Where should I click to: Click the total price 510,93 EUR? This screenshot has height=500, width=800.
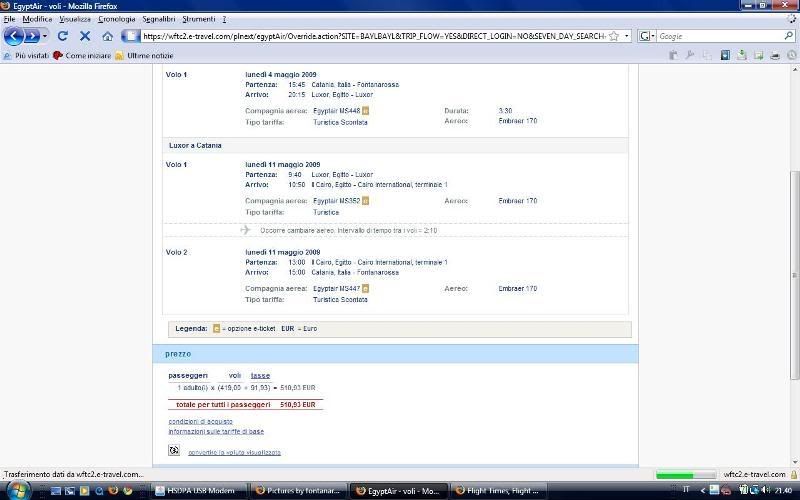tap(297, 405)
